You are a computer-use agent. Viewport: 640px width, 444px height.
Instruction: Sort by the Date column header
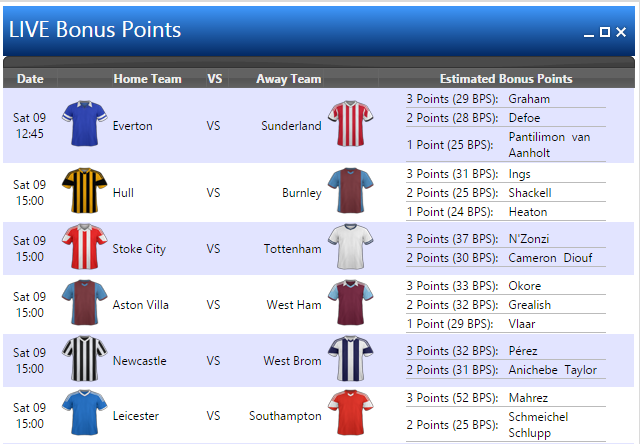[x=30, y=78]
